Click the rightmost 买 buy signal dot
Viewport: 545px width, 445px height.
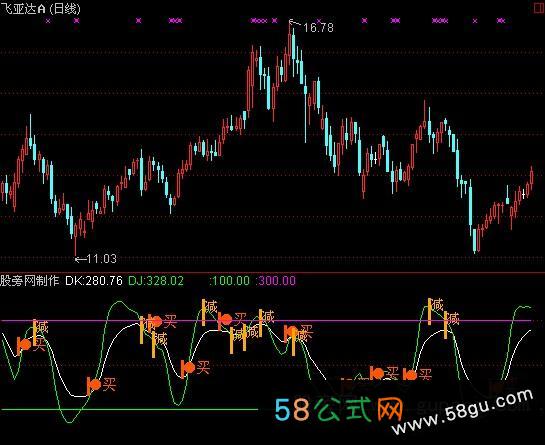[x=411, y=375]
